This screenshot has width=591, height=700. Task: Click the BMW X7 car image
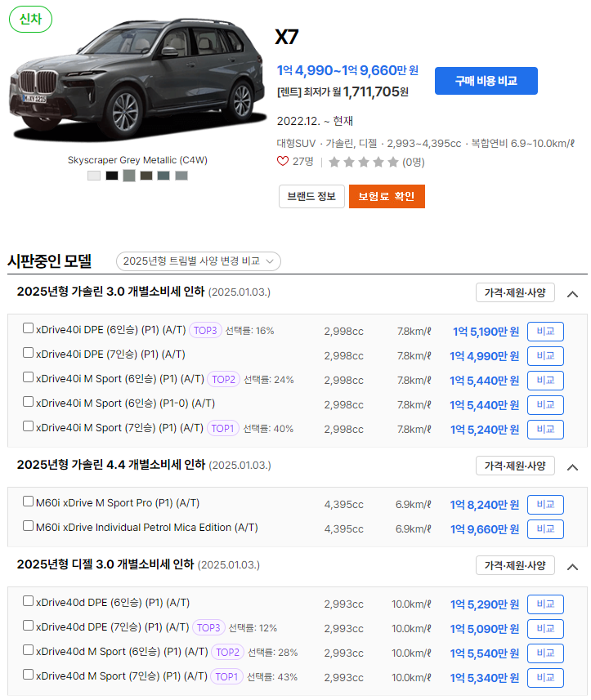[137, 79]
